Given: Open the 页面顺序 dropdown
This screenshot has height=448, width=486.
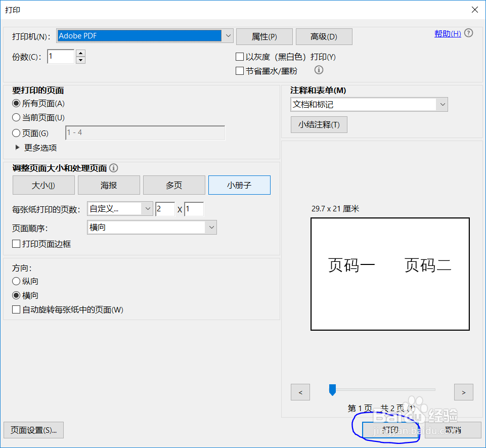Looking at the screenshot, I should click(x=211, y=227).
